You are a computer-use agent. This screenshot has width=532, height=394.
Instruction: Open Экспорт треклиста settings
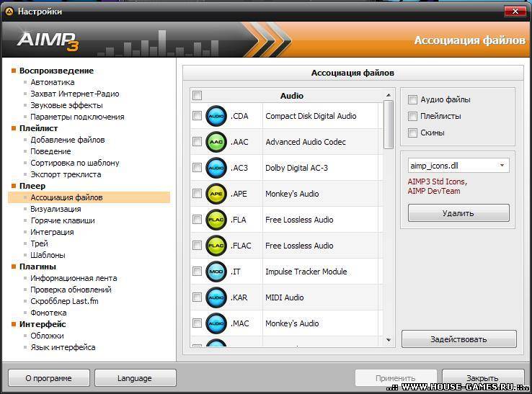pos(66,174)
